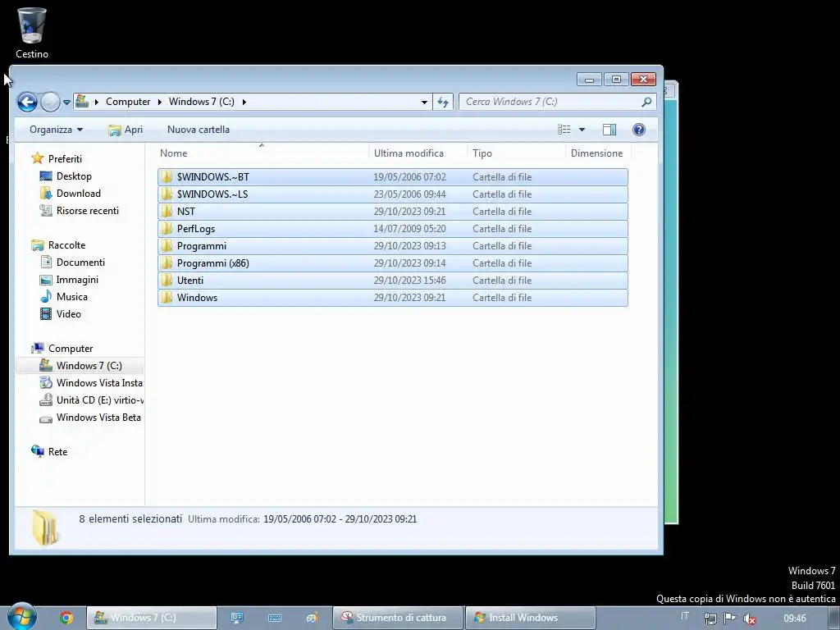Refresh the Windows 7 (C:) folder view
Screen dimensions: 840x630
[443, 102]
